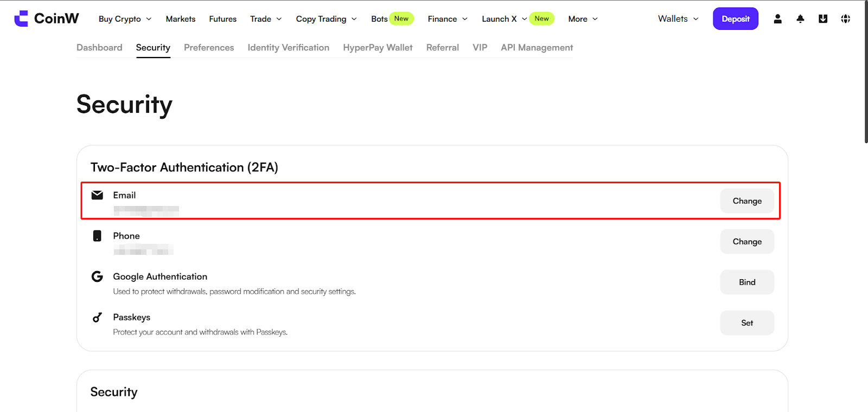Switch to the Preferences tab
868x412 pixels.
tap(209, 48)
